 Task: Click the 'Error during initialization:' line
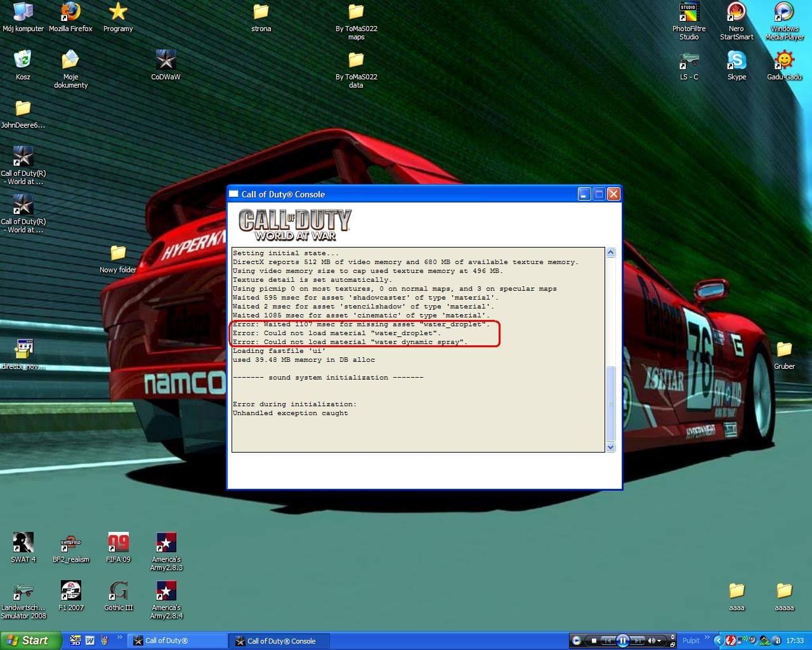coord(294,404)
